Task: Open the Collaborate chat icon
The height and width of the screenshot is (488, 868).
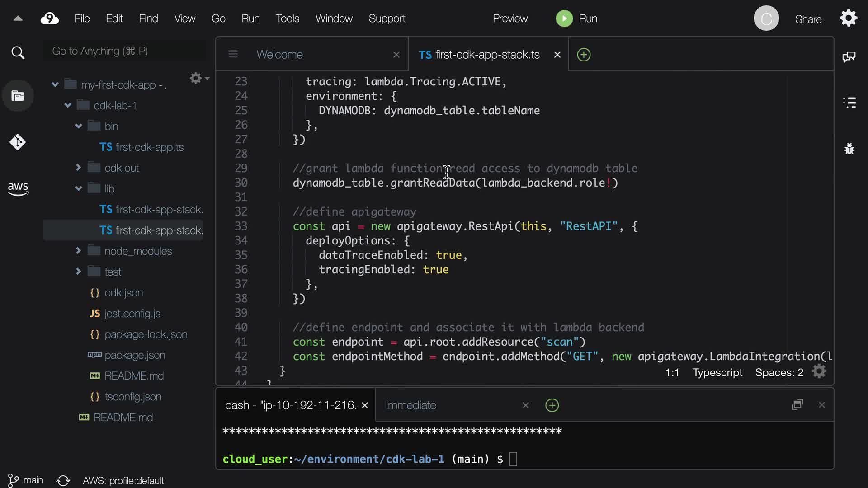Action: coord(849,56)
